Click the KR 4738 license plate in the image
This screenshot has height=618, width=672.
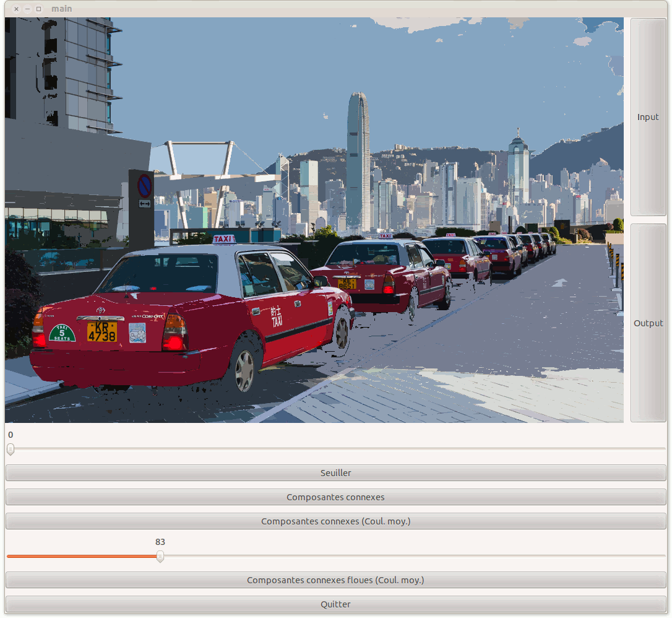pyautogui.click(x=101, y=332)
